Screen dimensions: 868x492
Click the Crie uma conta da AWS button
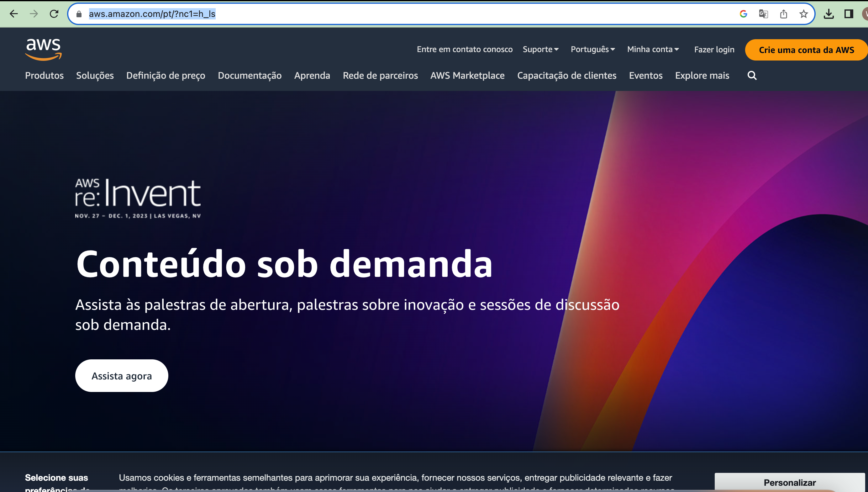pyautogui.click(x=806, y=50)
